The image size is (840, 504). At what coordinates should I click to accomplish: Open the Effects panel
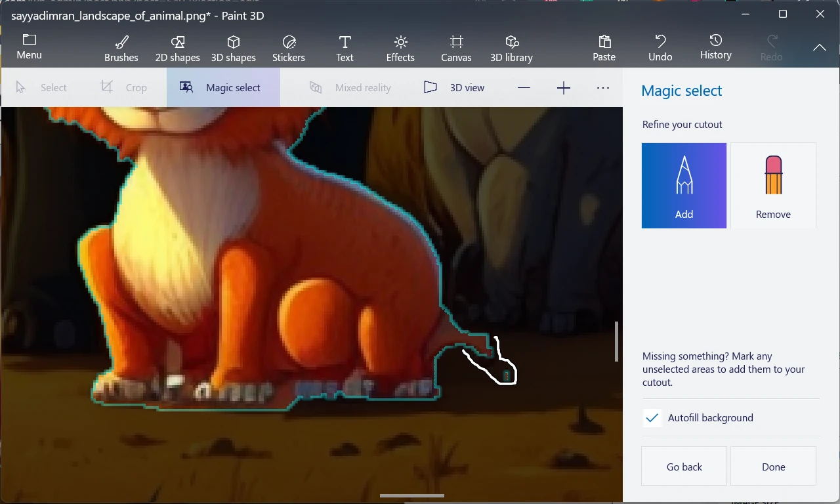click(400, 47)
